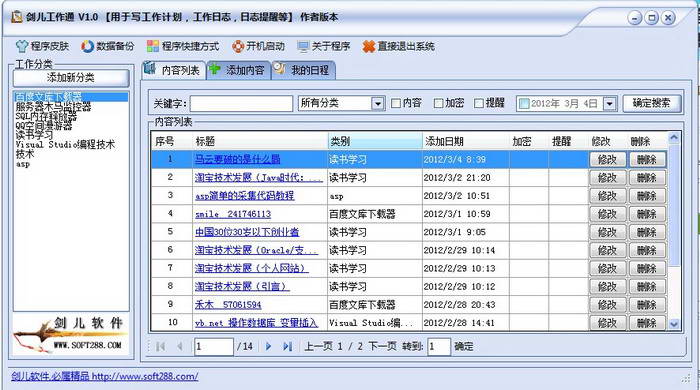Open 程序快捷方式 shortcut option
The image size is (700, 390).
[183, 46]
